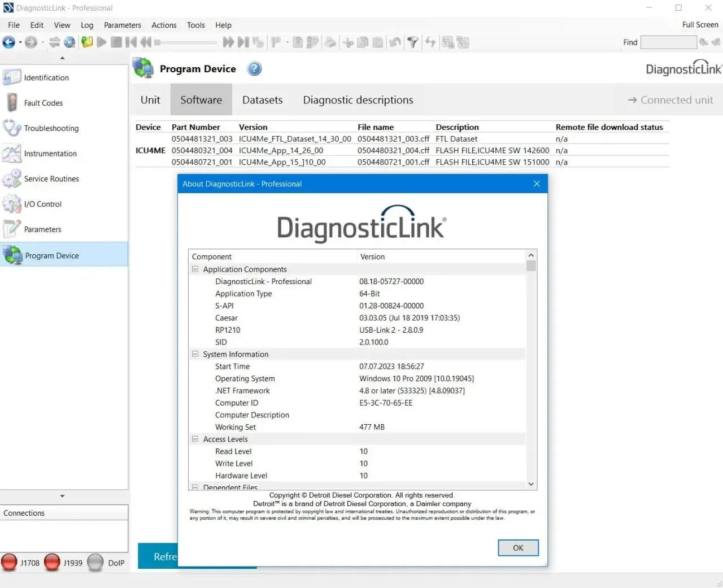
Task: Toggle the J1939 connection indicator
Action: click(x=52, y=563)
